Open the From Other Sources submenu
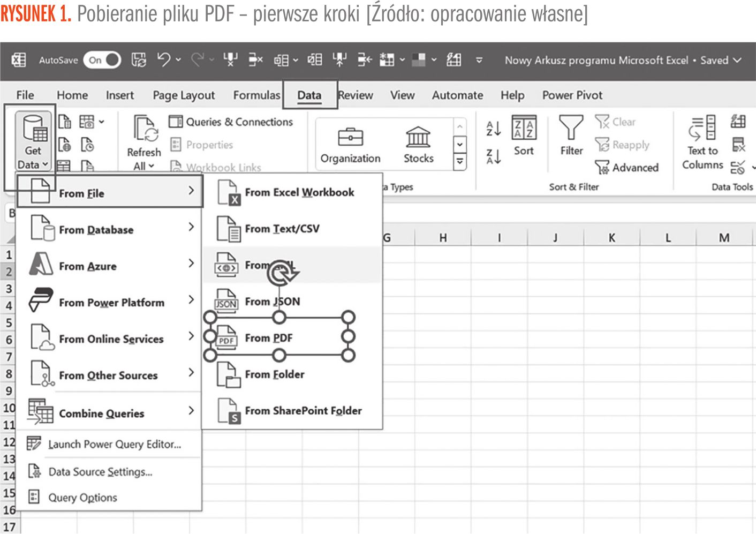756x534 pixels. coord(109,374)
